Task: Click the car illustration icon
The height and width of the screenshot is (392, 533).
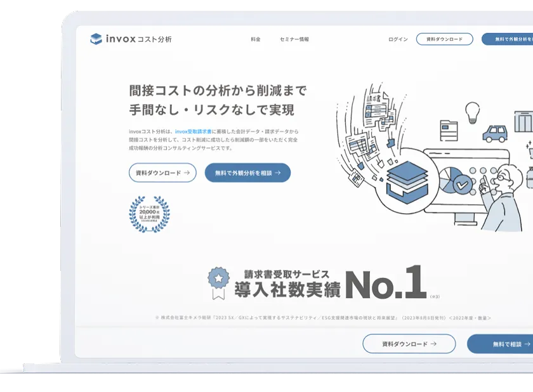Action: pos(495,133)
